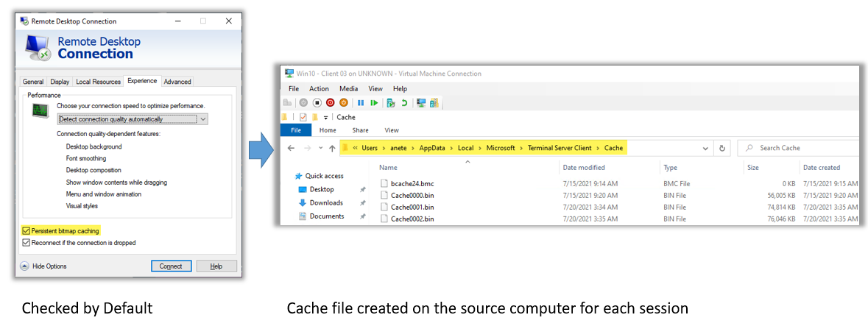The height and width of the screenshot is (326, 868).
Task: Open the General tab in Remote Desktop
Action: [33, 82]
